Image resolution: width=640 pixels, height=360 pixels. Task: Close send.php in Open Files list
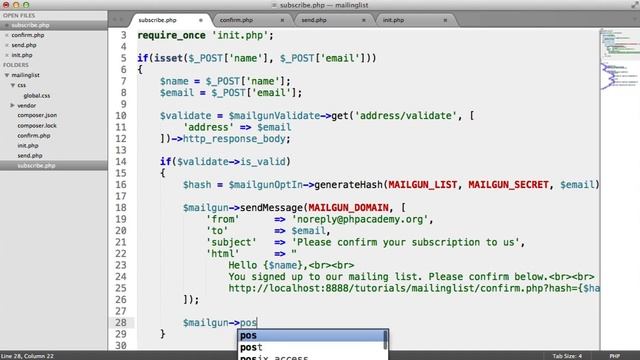[7, 45]
